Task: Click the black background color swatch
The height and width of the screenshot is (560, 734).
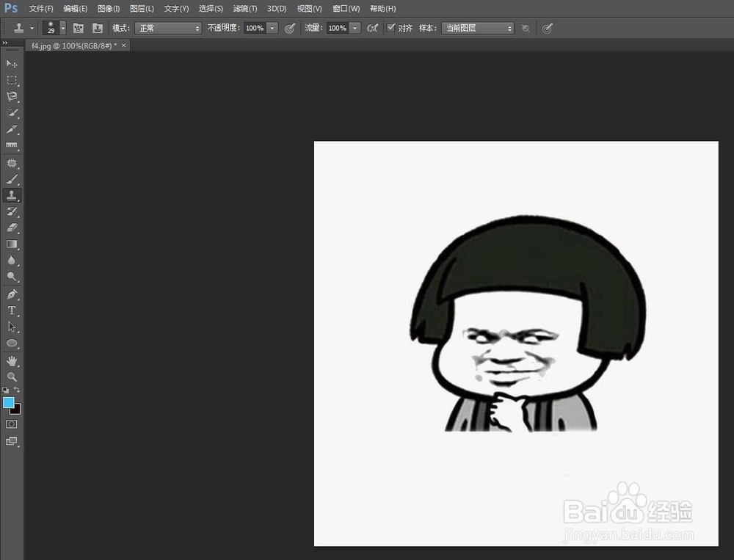Action: click(17, 410)
